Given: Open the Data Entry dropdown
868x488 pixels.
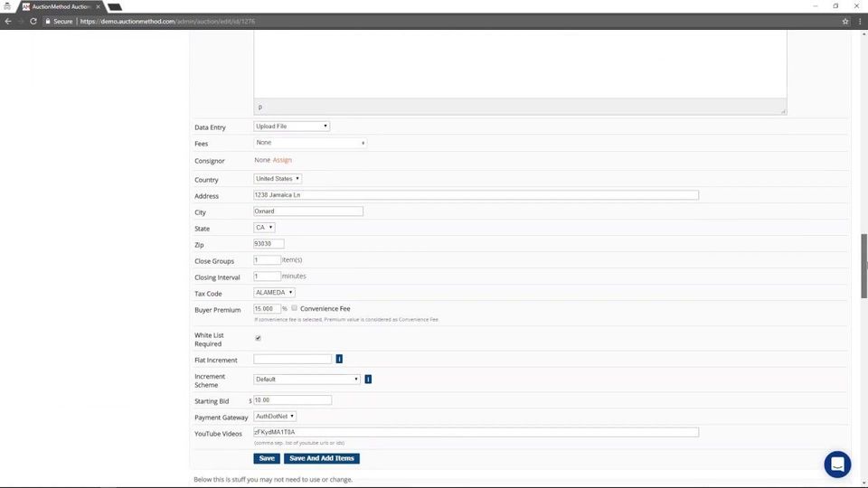Looking at the screenshot, I should [x=291, y=127].
